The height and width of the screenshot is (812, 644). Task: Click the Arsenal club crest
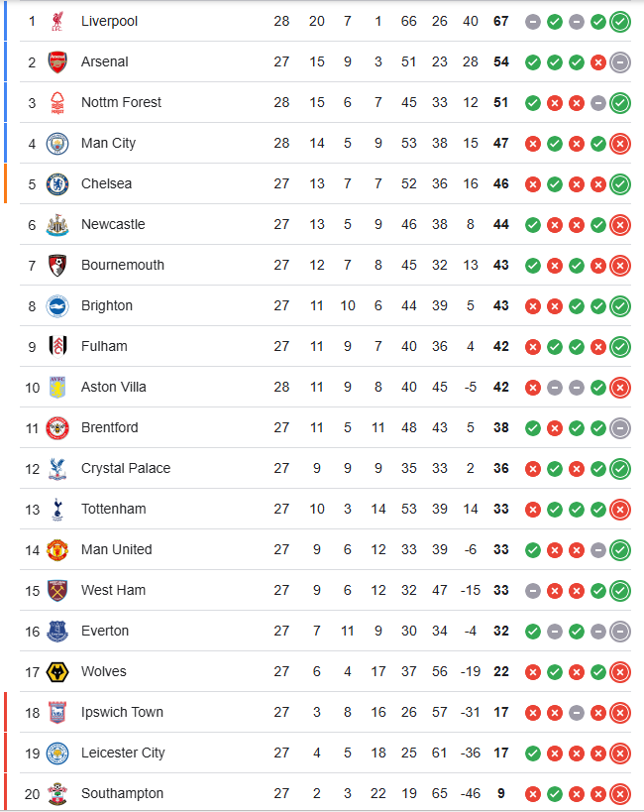[x=57, y=62]
